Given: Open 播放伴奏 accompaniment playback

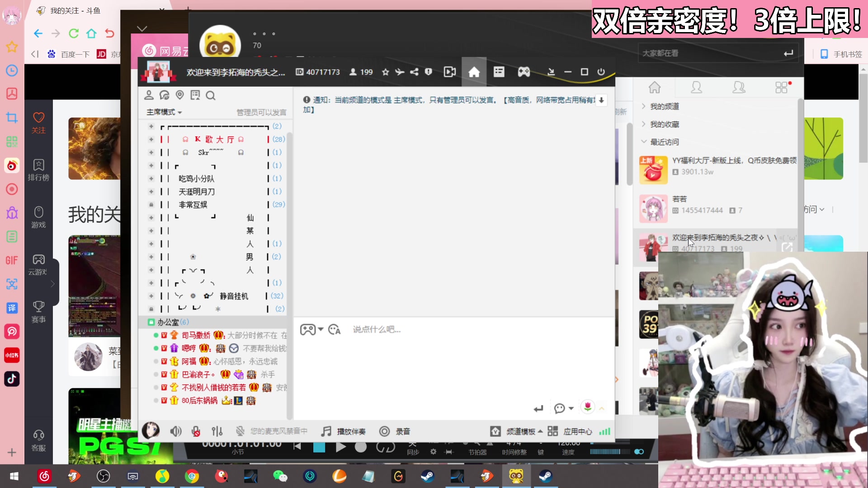Looking at the screenshot, I should 344,431.
